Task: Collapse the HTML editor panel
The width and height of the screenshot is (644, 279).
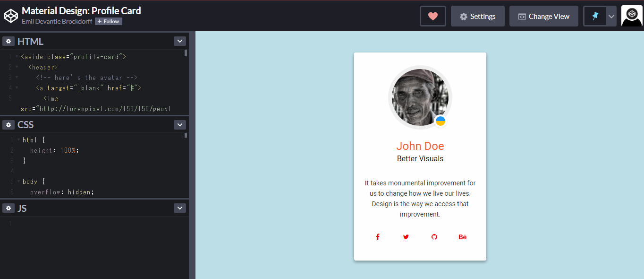Action: (180, 41)
